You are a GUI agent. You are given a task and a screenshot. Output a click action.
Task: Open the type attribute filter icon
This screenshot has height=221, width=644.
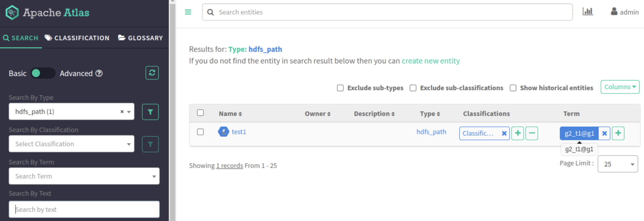[150, 112]
